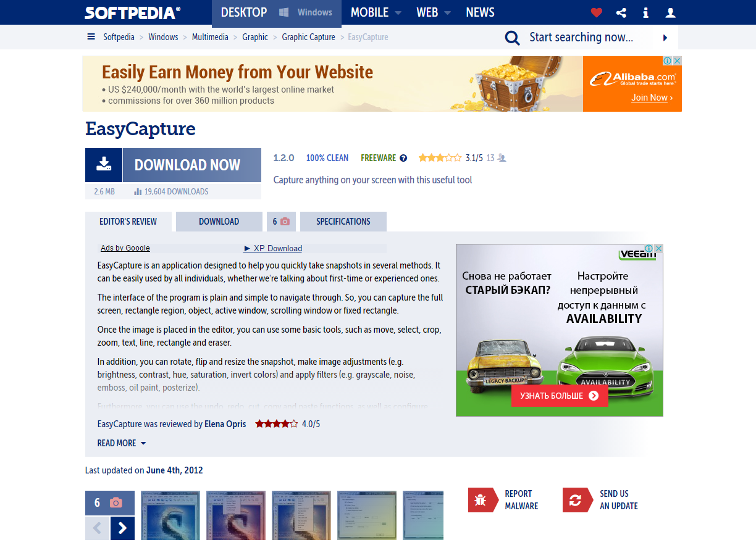This screenshot has height=558, width=756.
Task: Expand the review via Read More
Action: [x=122, y=443]
